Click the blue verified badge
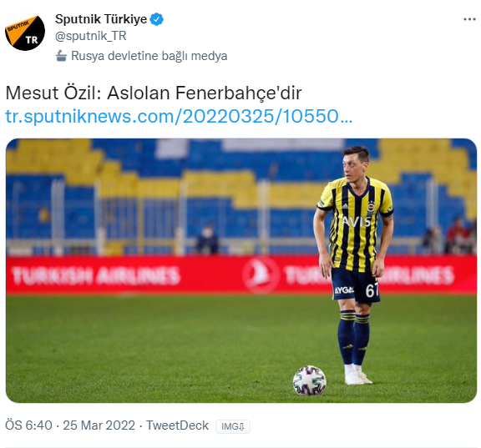Image resolution: width=481 pixels, height=448 pixels. coord(157,19)
